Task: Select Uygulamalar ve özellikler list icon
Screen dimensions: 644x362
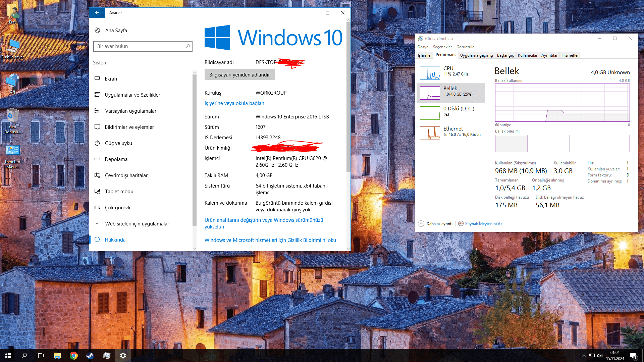Action: click(x=97, y=95)
